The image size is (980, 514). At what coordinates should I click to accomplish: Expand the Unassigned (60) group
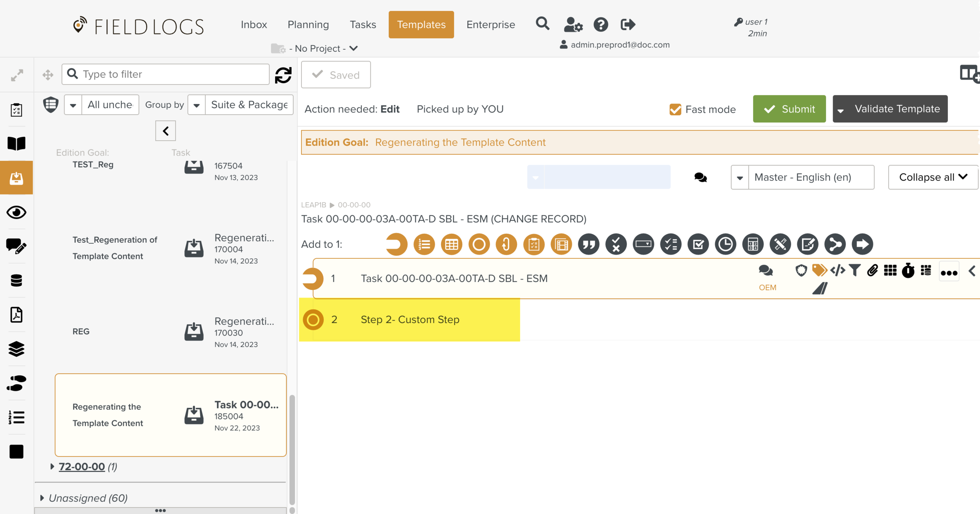pyautogui.click(x=42, y=498)
